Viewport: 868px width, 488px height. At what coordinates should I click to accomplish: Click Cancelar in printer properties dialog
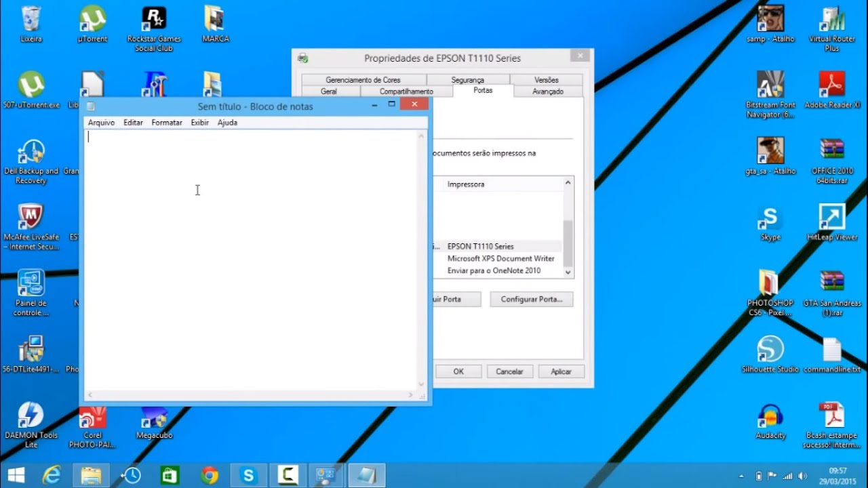click(509, 371)
